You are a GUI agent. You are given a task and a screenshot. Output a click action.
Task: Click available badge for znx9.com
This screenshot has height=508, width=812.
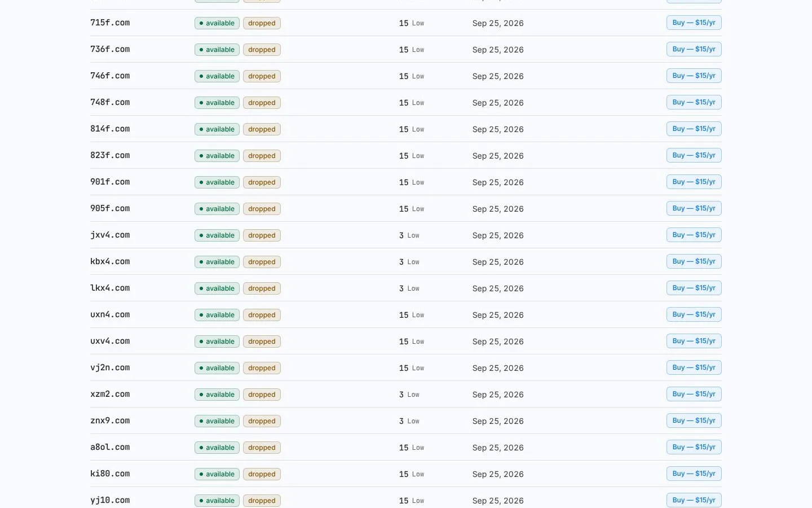coord(217,421)
